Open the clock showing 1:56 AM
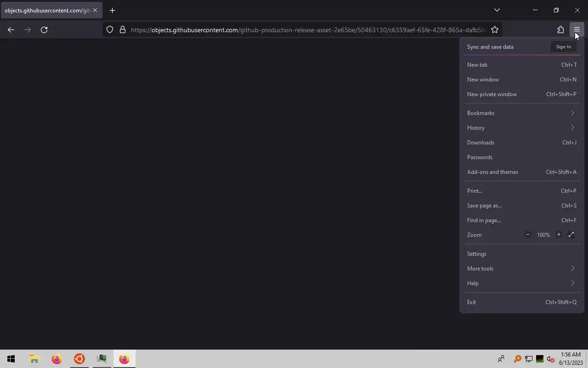Viewport: 588px width, 368px height. 571,359
